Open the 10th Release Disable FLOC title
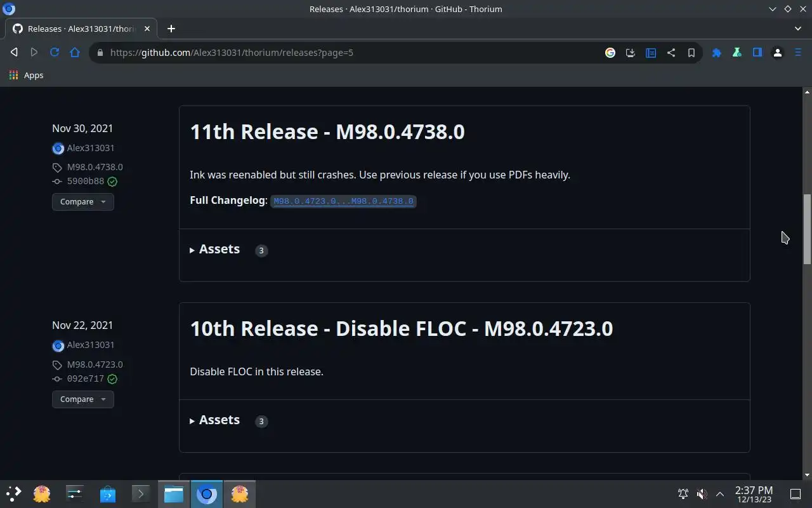The image size is (812, 508). pyautogui.click(x=402, y=328)
